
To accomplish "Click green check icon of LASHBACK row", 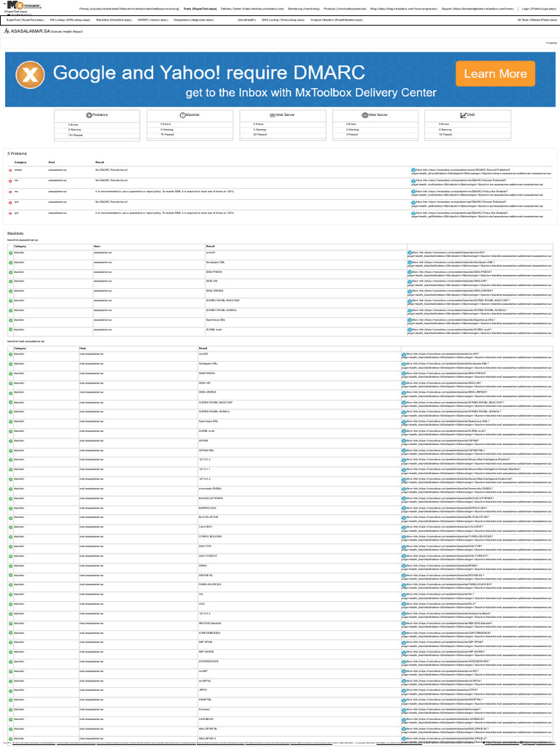I will (x=10, y=719).
